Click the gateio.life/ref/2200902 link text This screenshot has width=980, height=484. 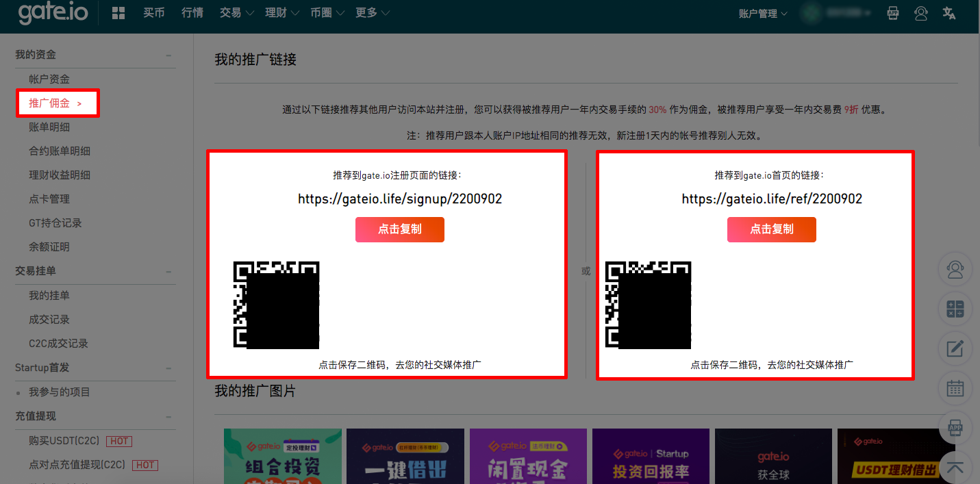(772, 199)
